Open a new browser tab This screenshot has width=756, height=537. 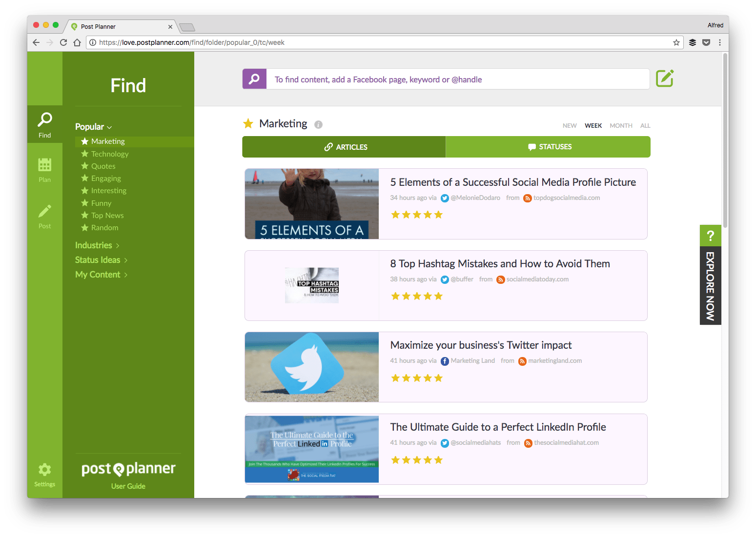(187, 27)
